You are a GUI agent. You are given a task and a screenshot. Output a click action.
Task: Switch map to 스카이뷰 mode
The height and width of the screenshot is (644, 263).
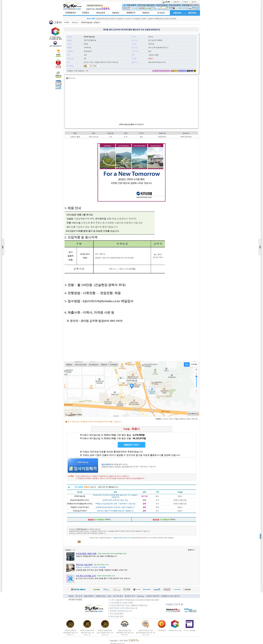click(x=194, y=364)
